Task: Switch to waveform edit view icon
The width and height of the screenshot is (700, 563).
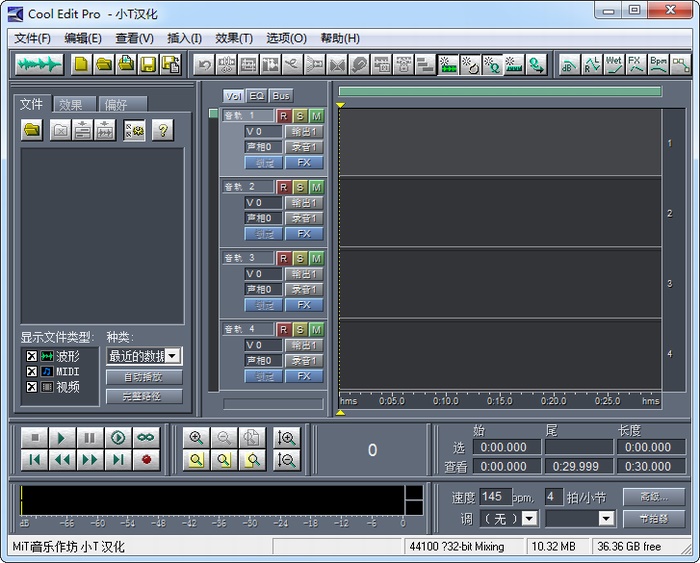Action: point(39,65)
